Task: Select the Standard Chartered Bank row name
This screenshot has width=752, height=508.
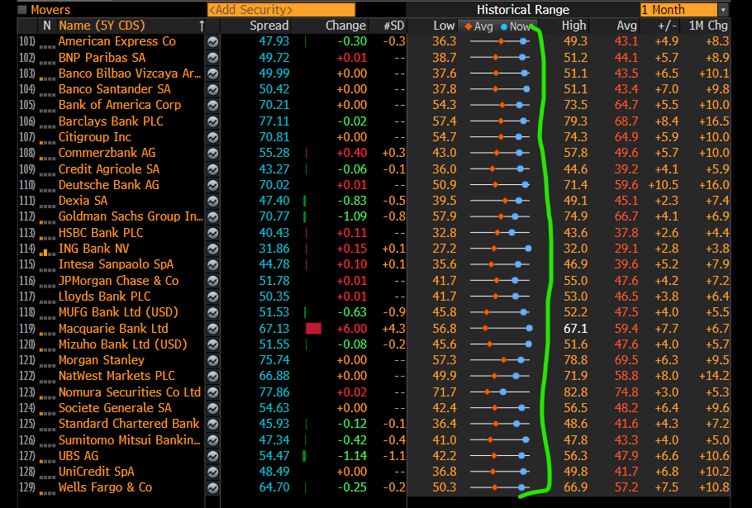Action: (x=129, y=424)
